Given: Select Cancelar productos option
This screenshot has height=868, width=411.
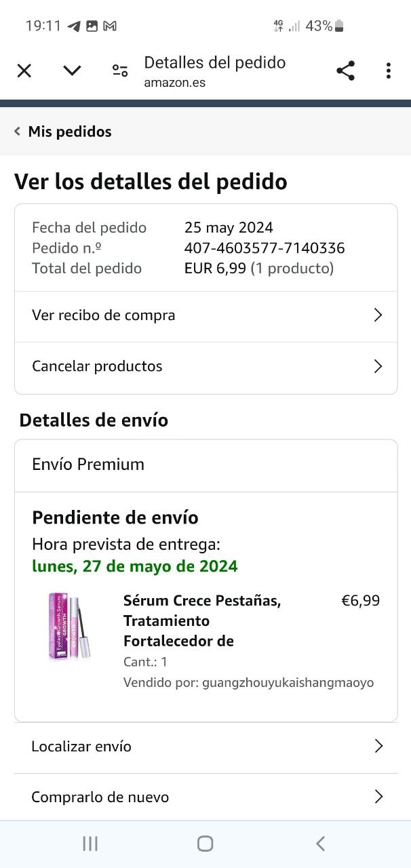Looking at the screenshot, I should (97, 366).
